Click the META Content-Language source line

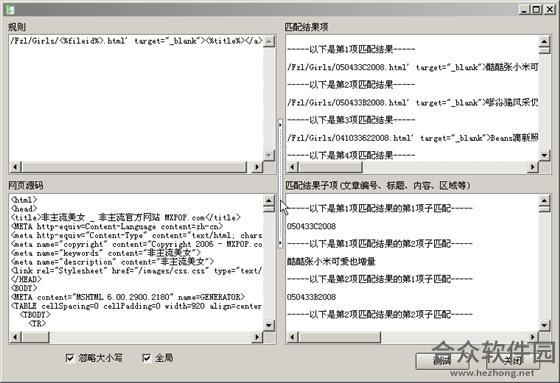(117, 226)
